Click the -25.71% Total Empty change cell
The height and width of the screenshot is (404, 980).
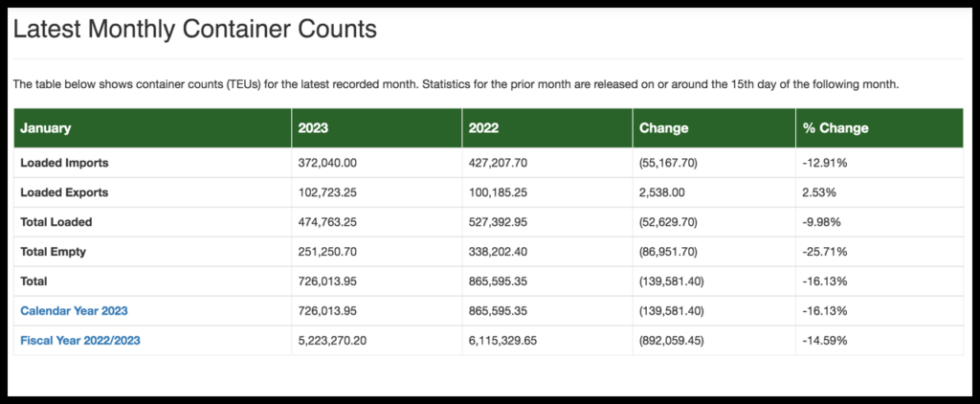point(824,252)
